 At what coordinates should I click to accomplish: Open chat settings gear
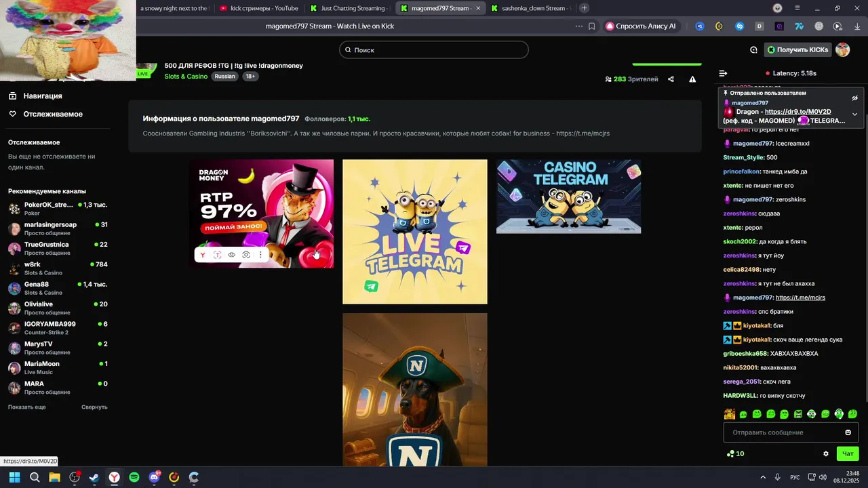[x=826, y=454]
